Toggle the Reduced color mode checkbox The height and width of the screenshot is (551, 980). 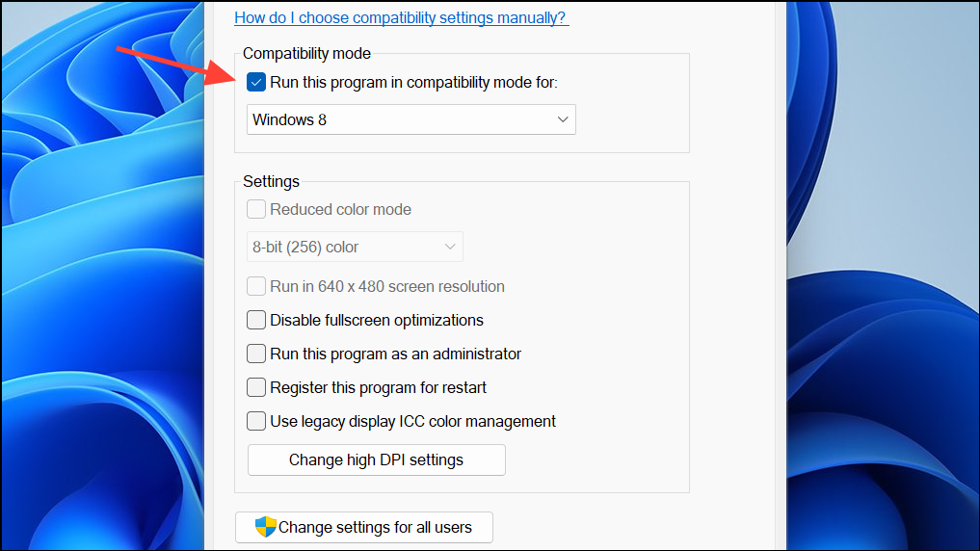pyautogui.click(x=256, y=210)
